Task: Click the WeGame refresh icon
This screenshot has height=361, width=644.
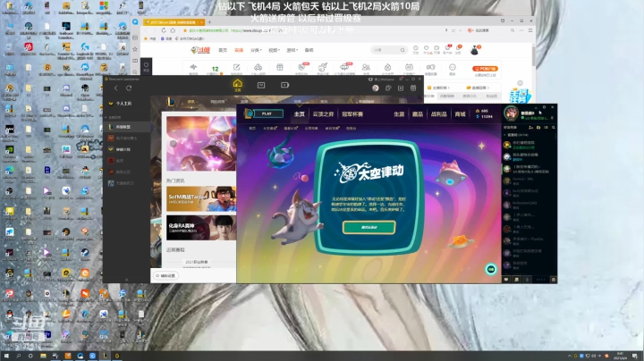Action: 129,88
